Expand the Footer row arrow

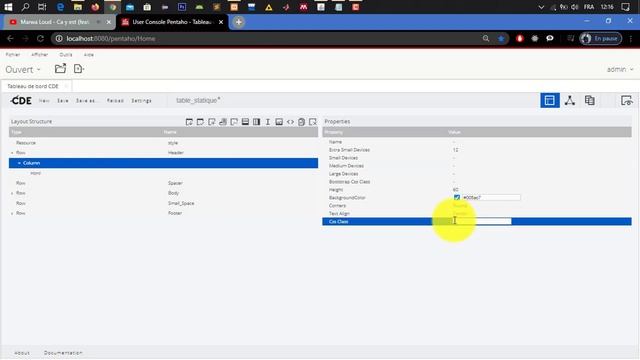[12, 213]
